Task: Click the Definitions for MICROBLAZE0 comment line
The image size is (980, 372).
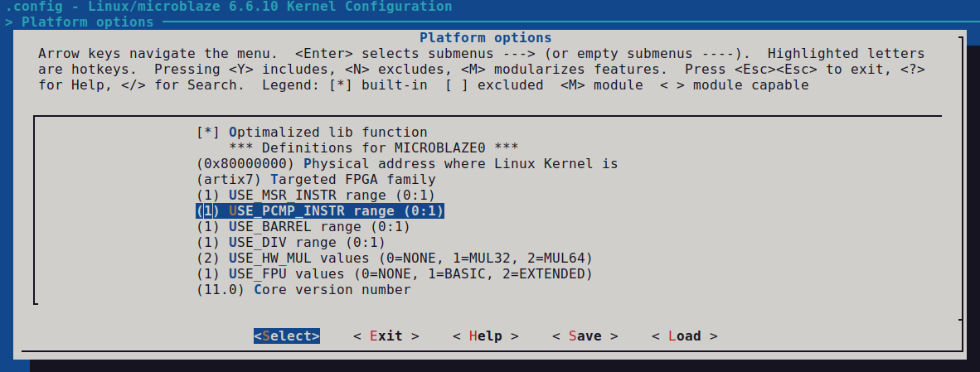Action: [x=361, y=148]
